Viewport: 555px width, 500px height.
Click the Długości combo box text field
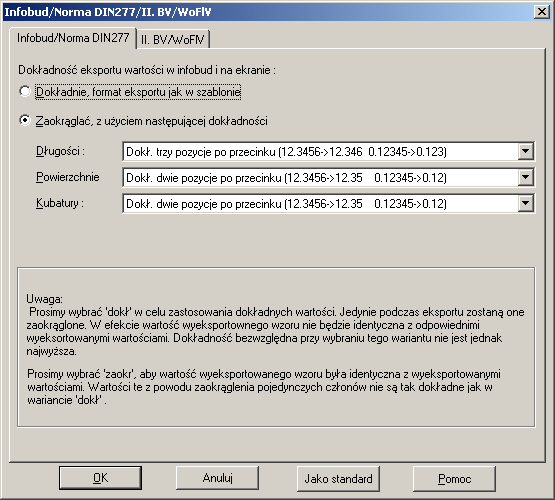click(320, 151)
